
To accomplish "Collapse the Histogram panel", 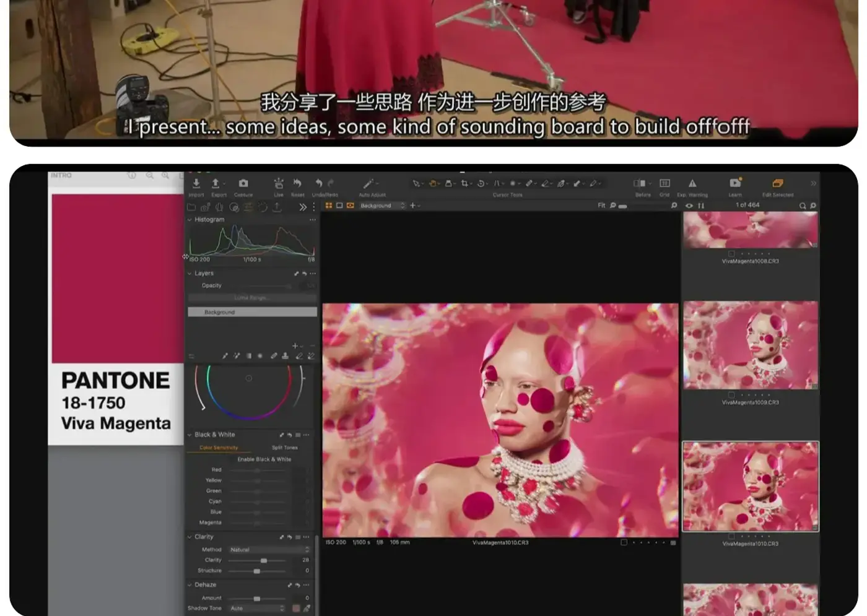I will pos(190,220).
